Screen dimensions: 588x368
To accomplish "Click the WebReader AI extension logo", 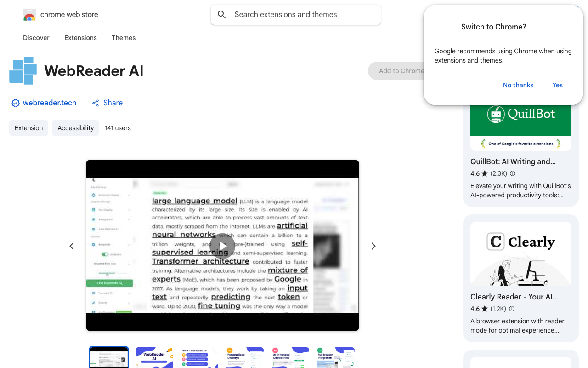I will [x=23, y=71].
